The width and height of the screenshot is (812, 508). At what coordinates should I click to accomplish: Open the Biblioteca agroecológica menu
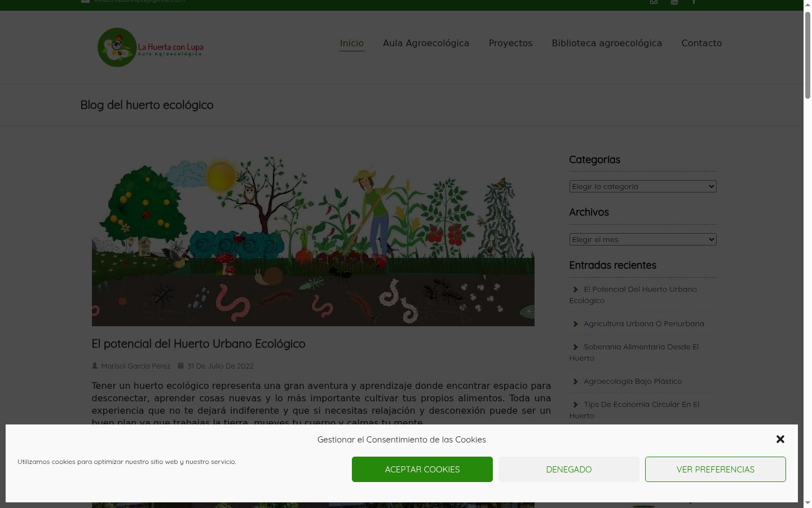[607, 43]
